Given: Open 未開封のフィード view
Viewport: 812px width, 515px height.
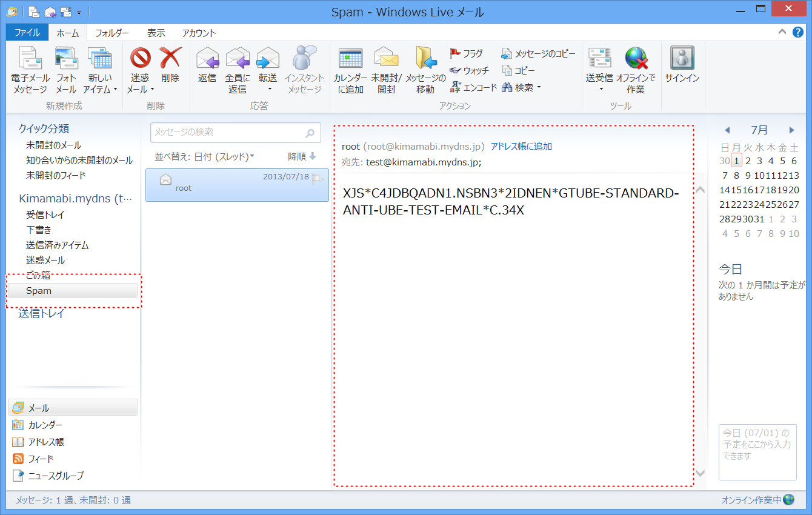Looking at the screenshot, I should pyautogui.click(x=56, y=176).
